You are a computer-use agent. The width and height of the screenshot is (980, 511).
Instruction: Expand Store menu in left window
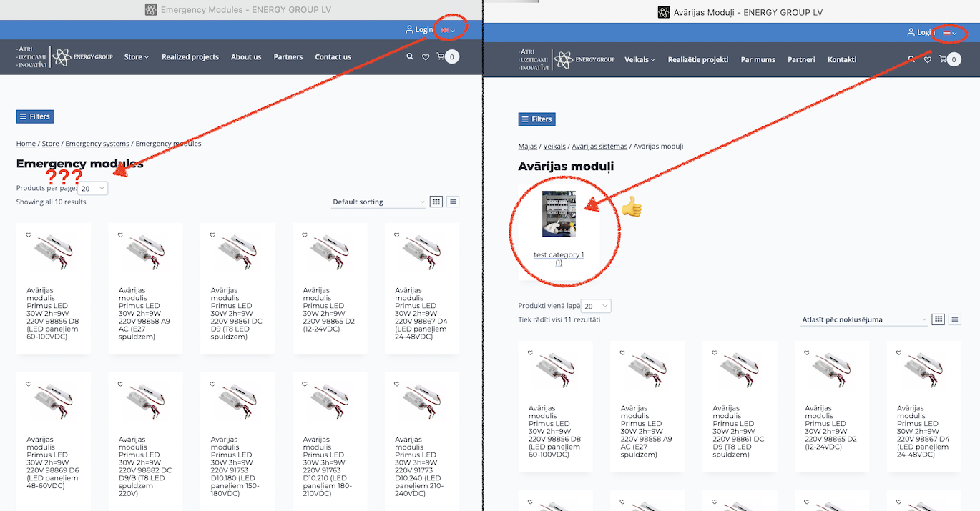click(x=137, y=57)
